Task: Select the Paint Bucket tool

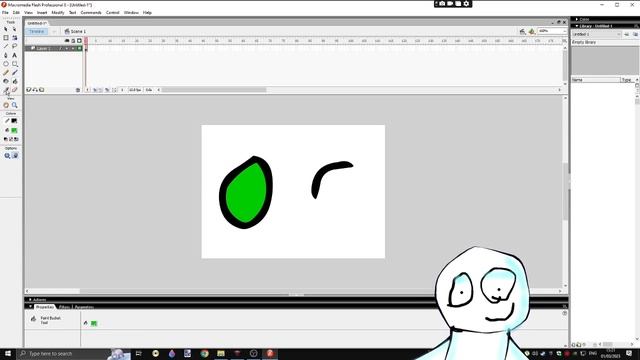Action: [x=14, y=81]
